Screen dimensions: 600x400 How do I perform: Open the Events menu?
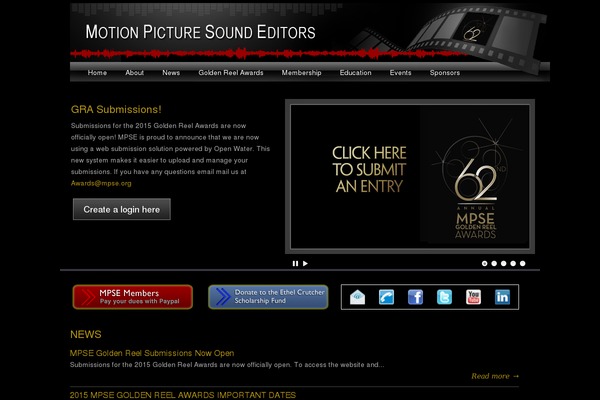pos(400,73)
